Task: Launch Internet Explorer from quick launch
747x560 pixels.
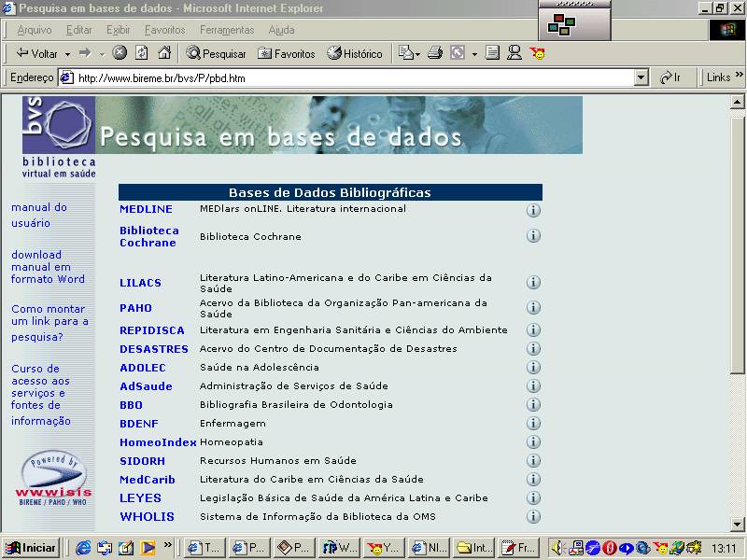Action: 83,548
